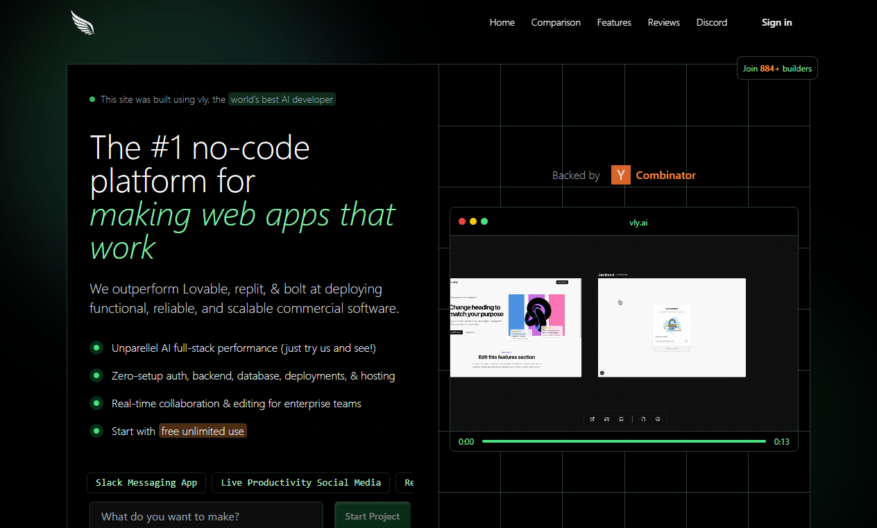The height and width of the screenshot is (528, 877).
Task: Click "Backed by" text
Action: (x=576, y=175)
